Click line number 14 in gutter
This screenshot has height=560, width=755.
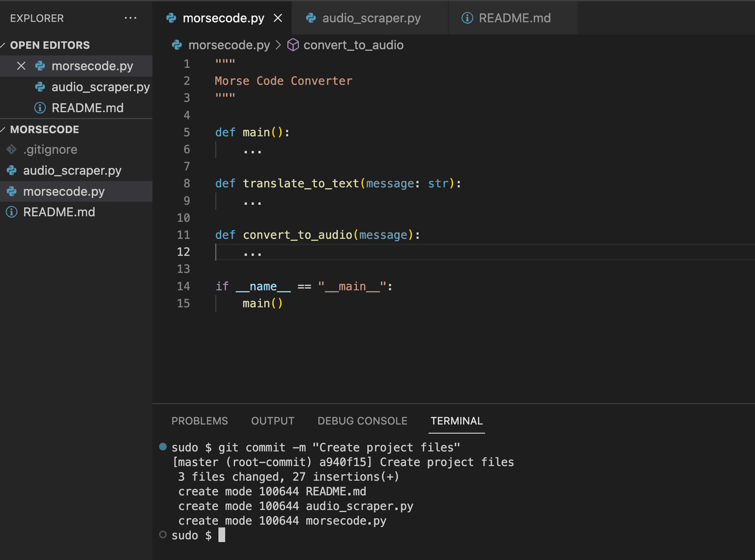(x=183, y=286)
